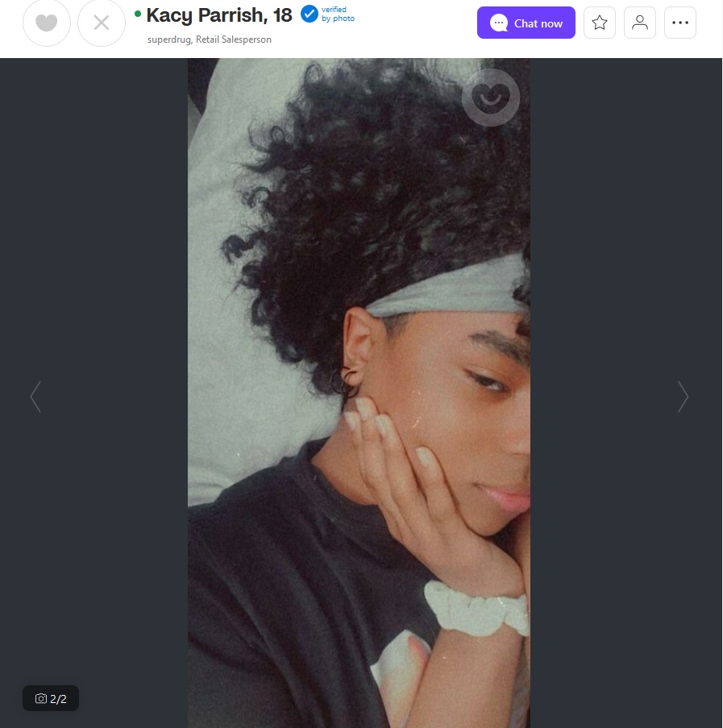This screenshot has height=728, width=723.
Task: Click the blue verified checkmark badge
Action: point(309,14)
